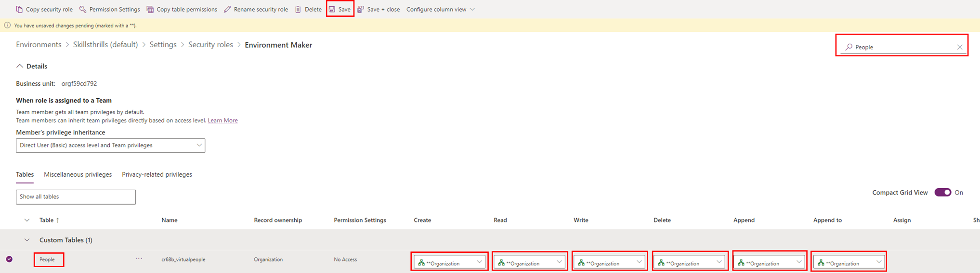Collapse the Custom Tables group
Screen dimensions: 980x273
click(x=27, y=240)
